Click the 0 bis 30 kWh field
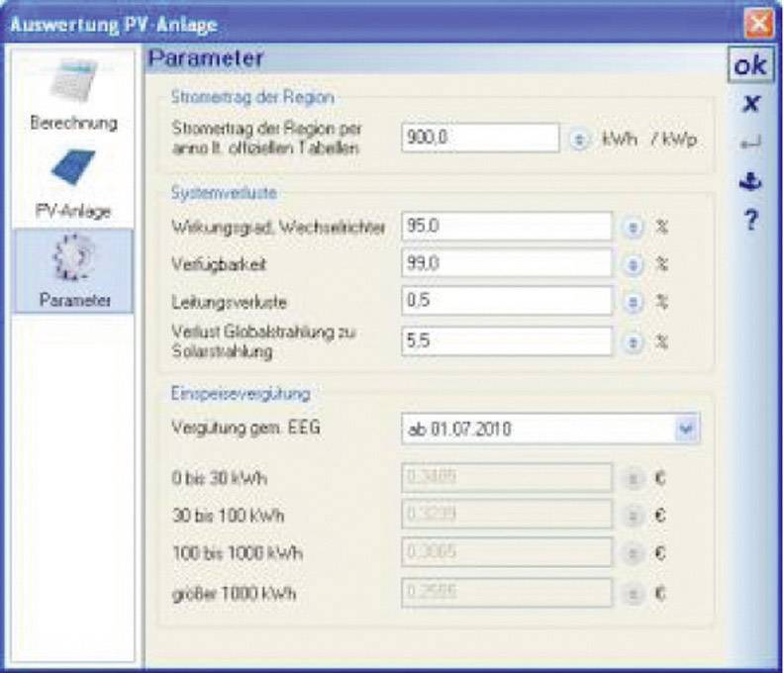Image resolution: width=784 pixels, height=673 pixels. (x=507, y=477)
